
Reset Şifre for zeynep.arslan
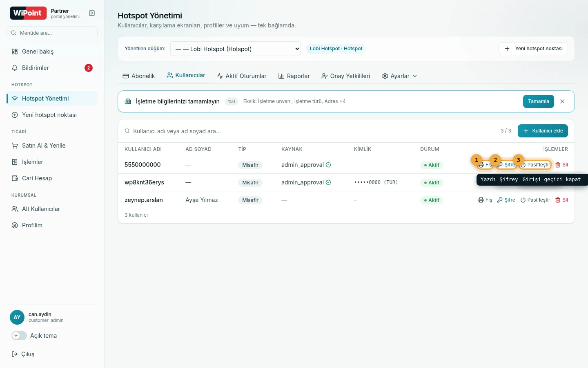pos(506,200)
